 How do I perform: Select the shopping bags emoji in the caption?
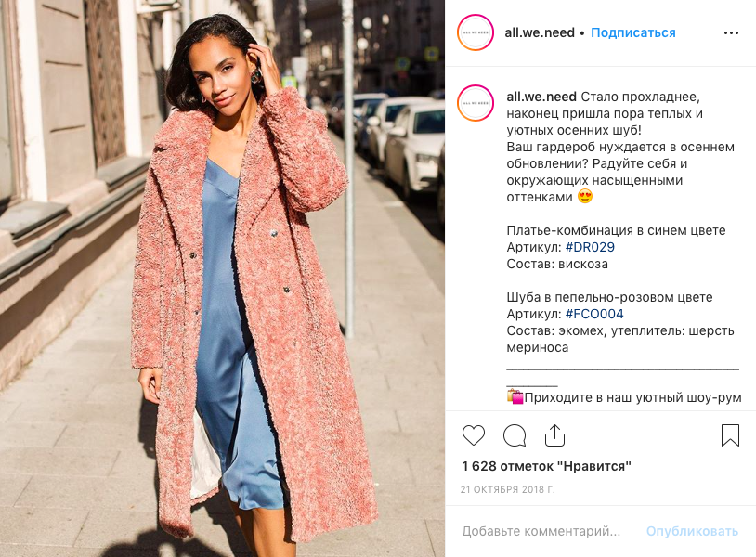(515, 397)
